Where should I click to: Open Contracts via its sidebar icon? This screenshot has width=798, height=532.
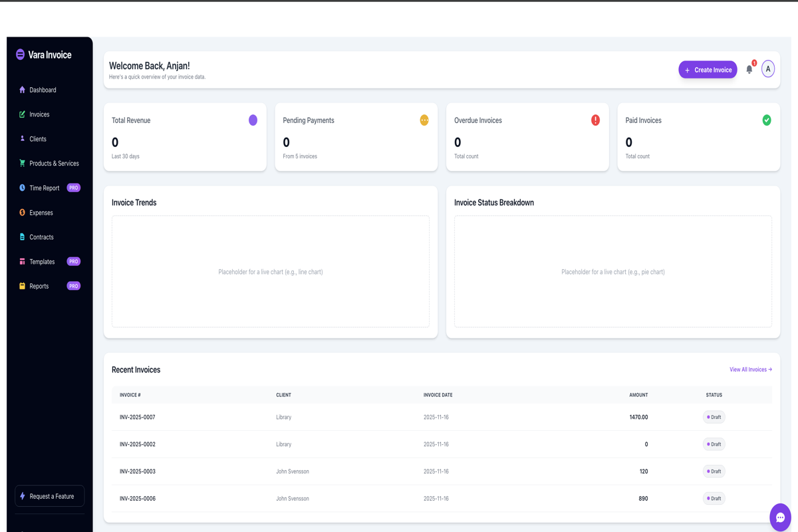[x=22, y=237]
